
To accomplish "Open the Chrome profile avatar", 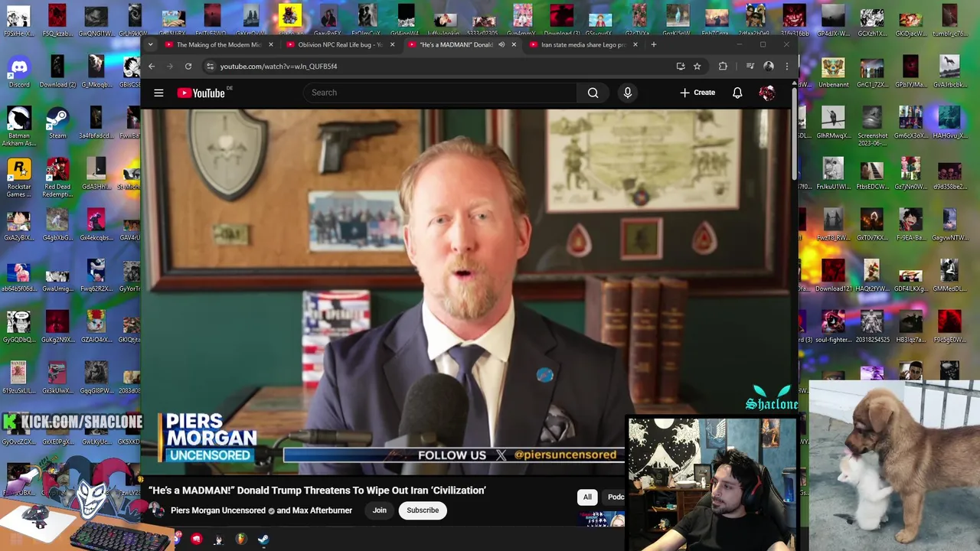I will 769,67.
